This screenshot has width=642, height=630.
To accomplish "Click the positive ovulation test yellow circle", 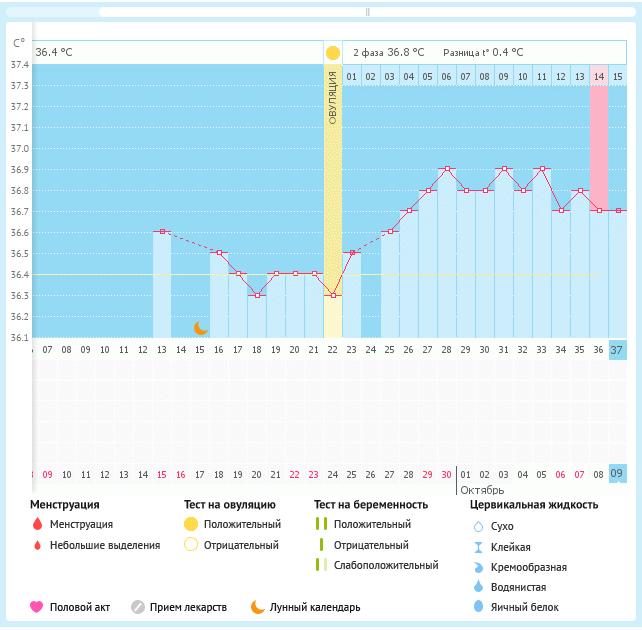I will coord(190,524).
